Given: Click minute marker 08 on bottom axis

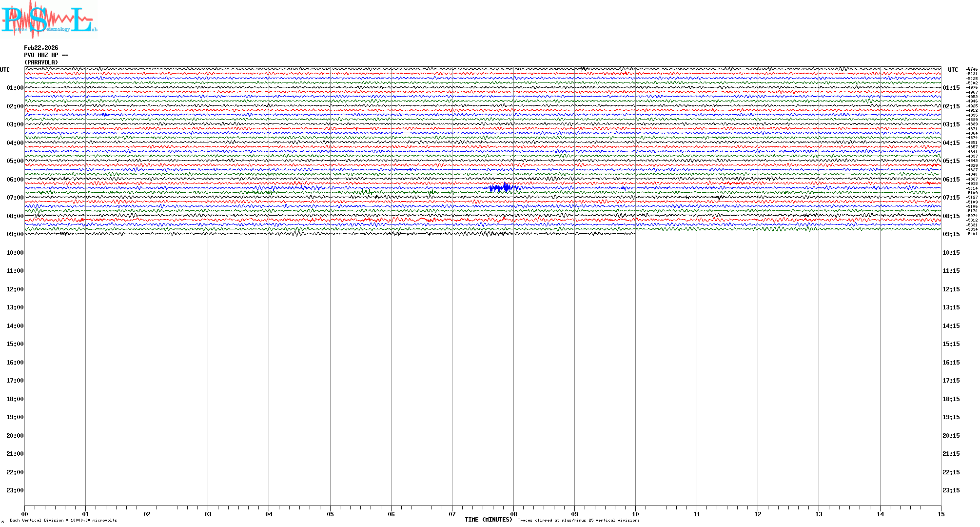Looking at the screenshot, I should (x=513, y=514).
